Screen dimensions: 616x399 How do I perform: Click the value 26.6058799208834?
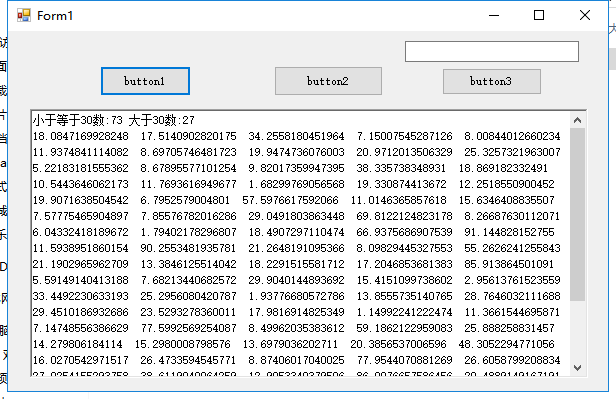tap(512, 361)
